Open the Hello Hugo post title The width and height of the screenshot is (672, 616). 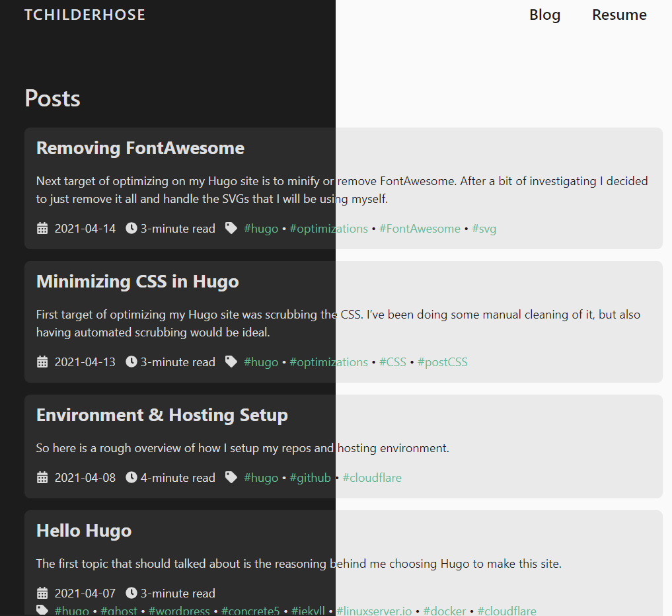[84, 531]
